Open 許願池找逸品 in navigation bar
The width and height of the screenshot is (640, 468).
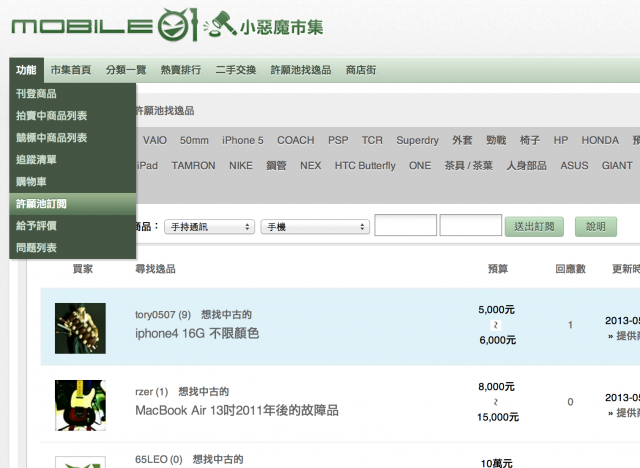pos(301,70)
